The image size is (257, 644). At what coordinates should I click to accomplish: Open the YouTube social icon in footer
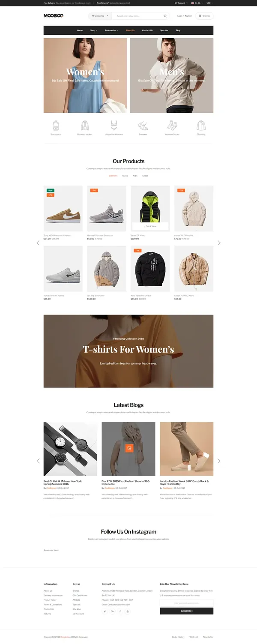tap(128, 611)
